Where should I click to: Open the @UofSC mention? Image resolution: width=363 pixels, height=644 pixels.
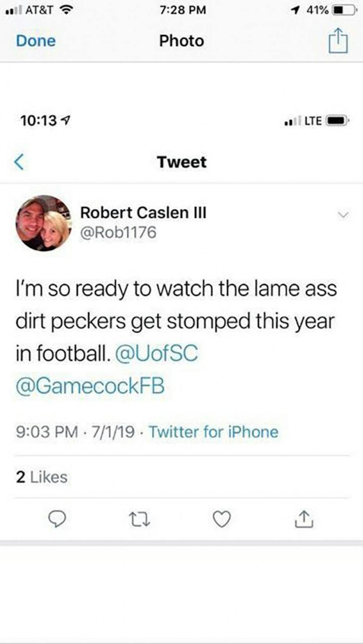pos(156,354)
